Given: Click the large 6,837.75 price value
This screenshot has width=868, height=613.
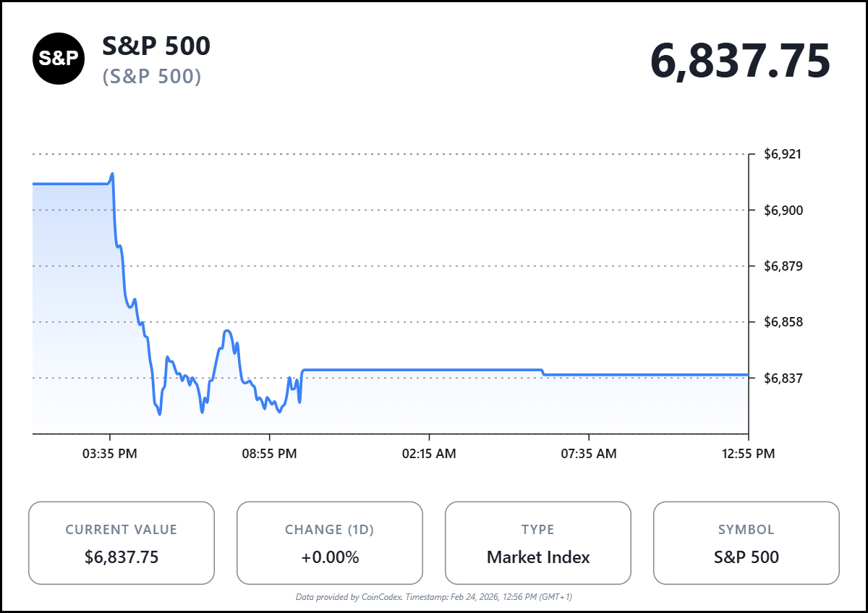Looking at the screenshot, I should tap(740, 62).
